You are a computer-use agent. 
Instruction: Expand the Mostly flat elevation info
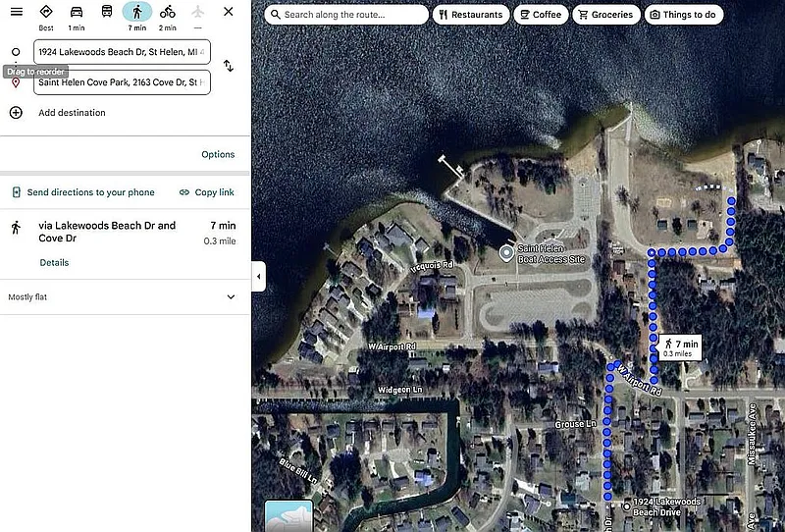231,296
